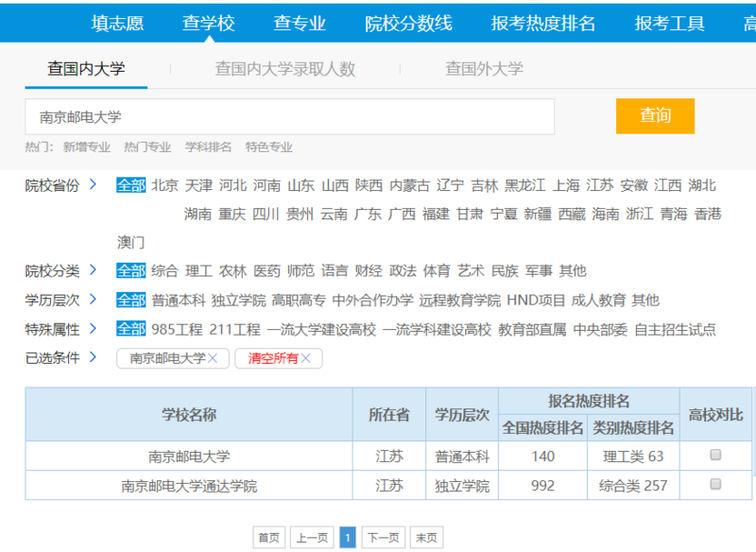Select page 1 in the pagination
The image size is (756, 552).
348,538
